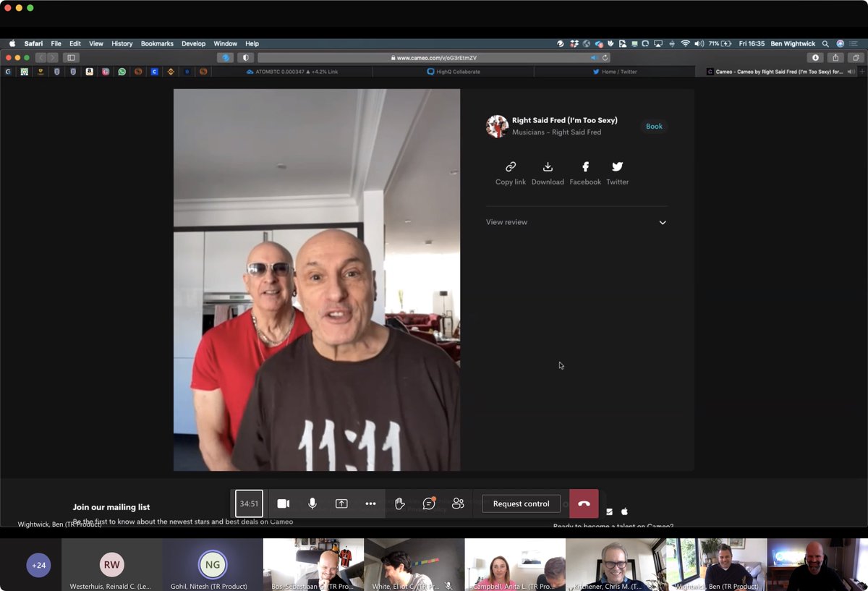Open Spotlight search in menu bar
868x591 pixels.
click(x=825, y=43)
